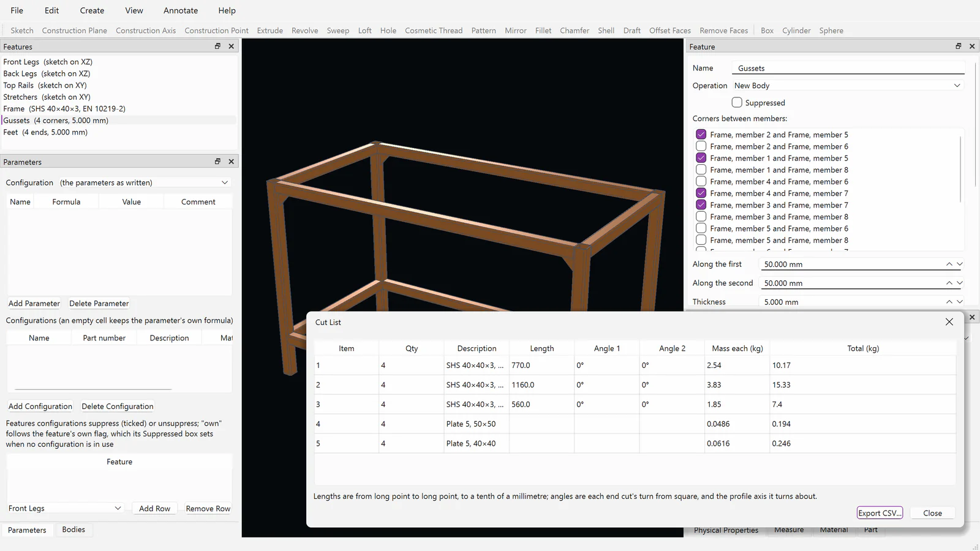Click the Delete Parameter button

[99, 304]
